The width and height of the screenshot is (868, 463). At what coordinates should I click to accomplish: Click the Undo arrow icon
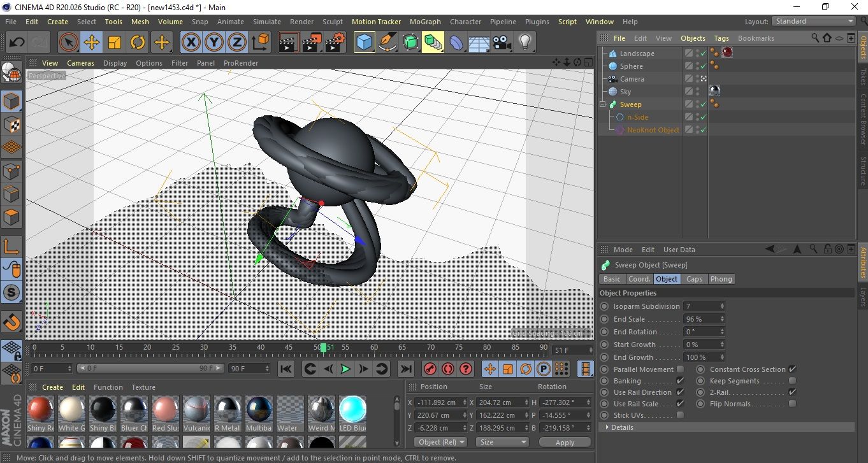click(17, 43)
